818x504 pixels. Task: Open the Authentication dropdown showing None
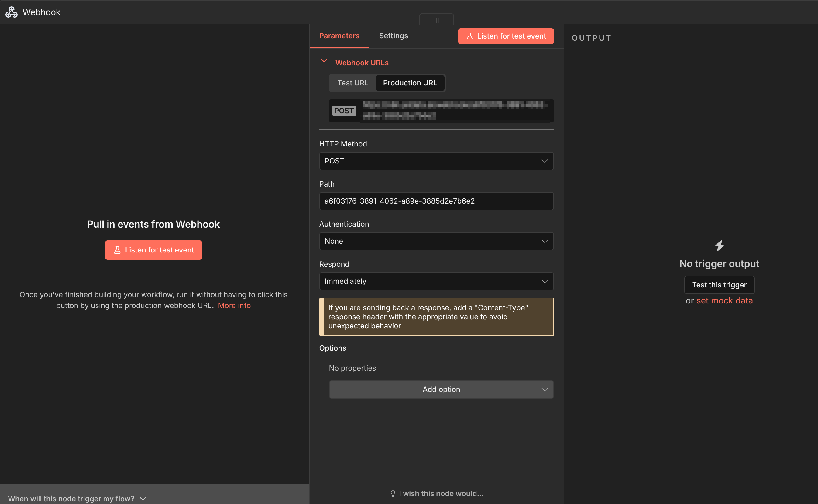(x=436, y=241)
